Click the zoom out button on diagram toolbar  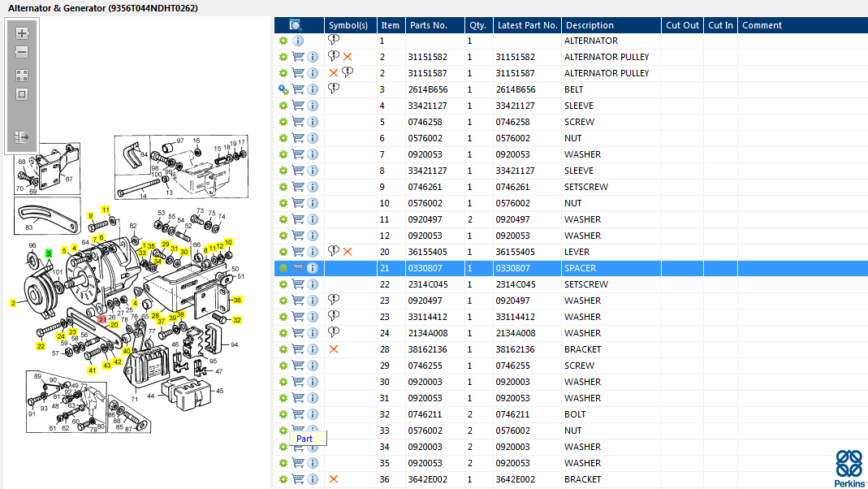22,53
